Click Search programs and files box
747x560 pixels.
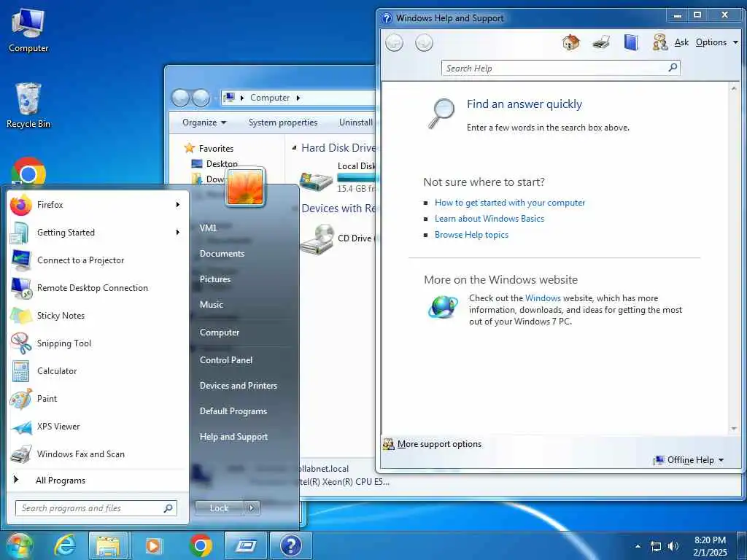[x=90, y=508]
